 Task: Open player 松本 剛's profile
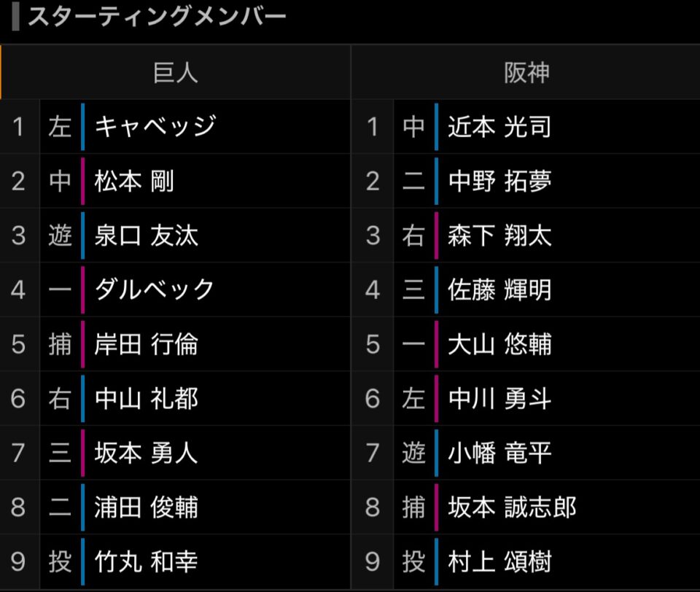[x=134, y=181]
